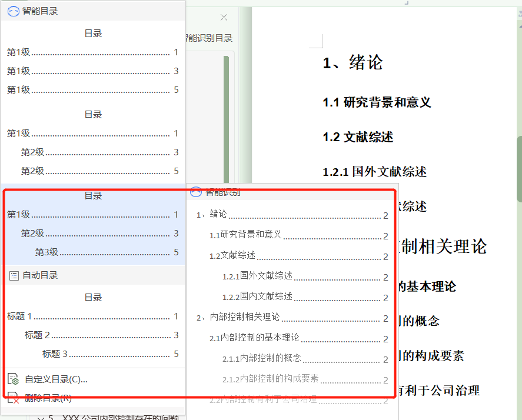
Task: Select the one-level 目录 template with three 第1级 rows
Action: point(93,62)
